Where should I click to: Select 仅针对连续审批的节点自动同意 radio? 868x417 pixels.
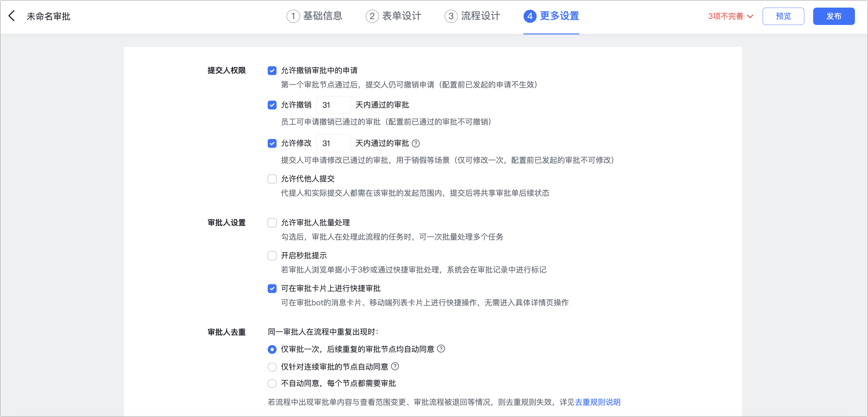pyautogui.click(x=272, y=367)
